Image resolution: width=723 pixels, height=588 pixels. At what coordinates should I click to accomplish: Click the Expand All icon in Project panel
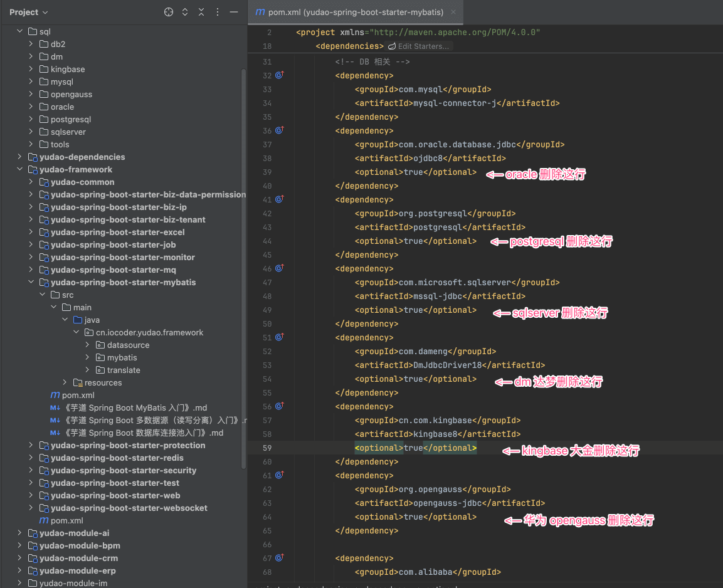click(x=185, y=12)
